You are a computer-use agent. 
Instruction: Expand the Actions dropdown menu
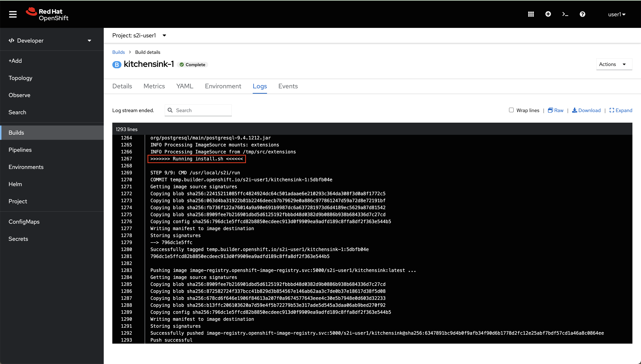coord(612,64)
